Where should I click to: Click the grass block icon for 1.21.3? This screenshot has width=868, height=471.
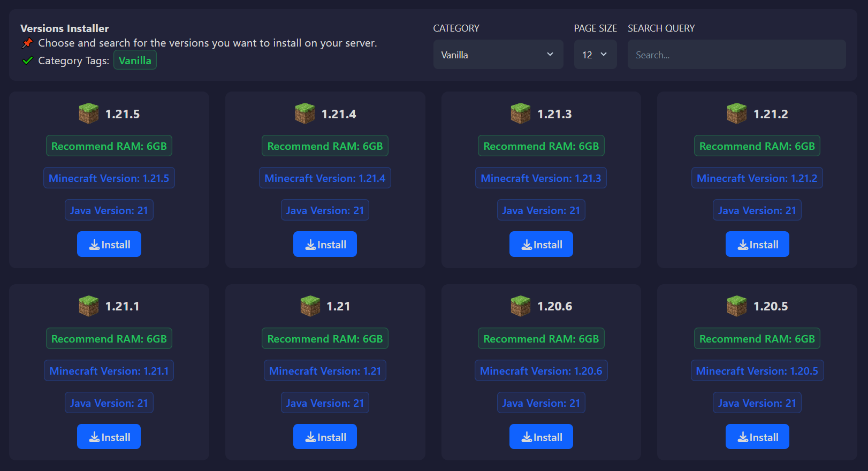(521, 113)
